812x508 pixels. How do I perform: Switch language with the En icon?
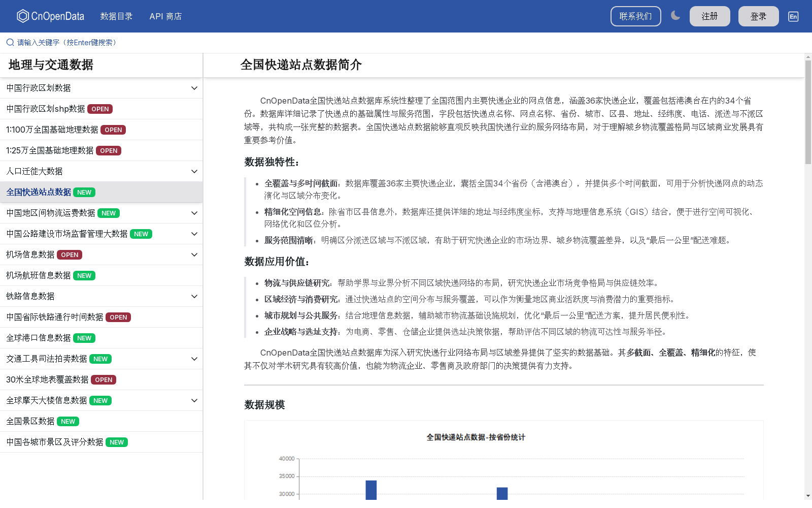[793, 16]
